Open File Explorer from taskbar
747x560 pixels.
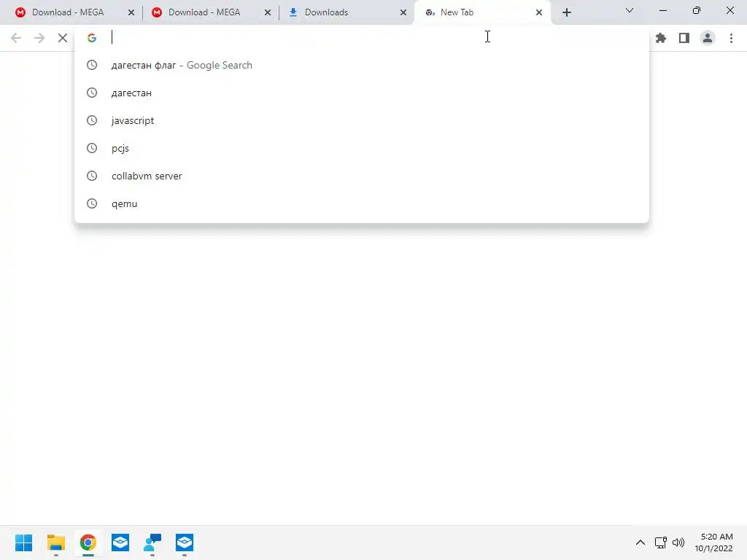click(55, 542)
